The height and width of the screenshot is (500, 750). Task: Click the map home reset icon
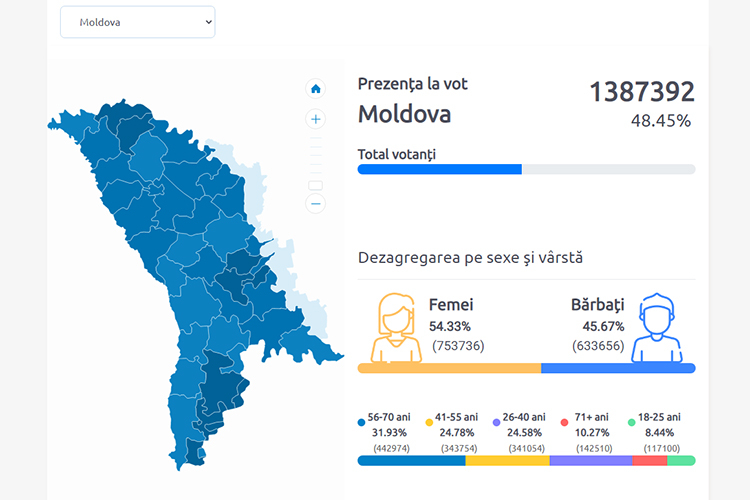tap(316, 89)
